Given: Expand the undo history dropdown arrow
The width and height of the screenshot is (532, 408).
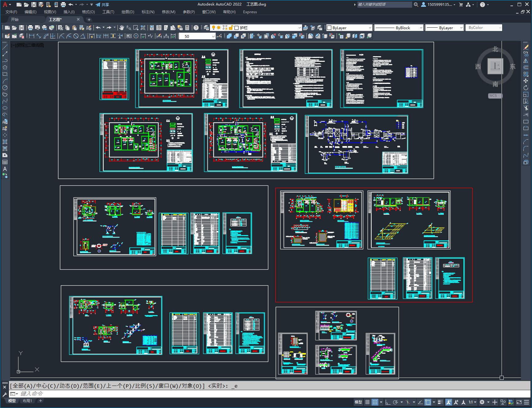Looking at the screenshot, I should pos(76,5).
